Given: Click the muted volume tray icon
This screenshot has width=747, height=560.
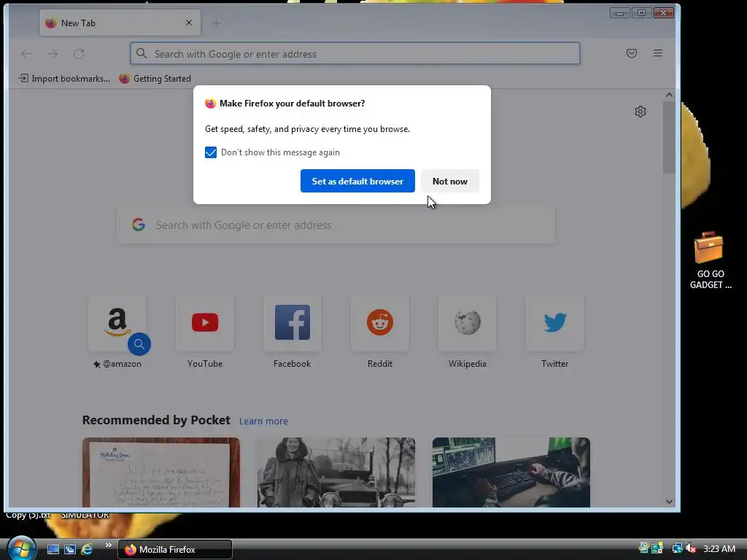Looking at the screenshot, I should (x=691, y=548).
